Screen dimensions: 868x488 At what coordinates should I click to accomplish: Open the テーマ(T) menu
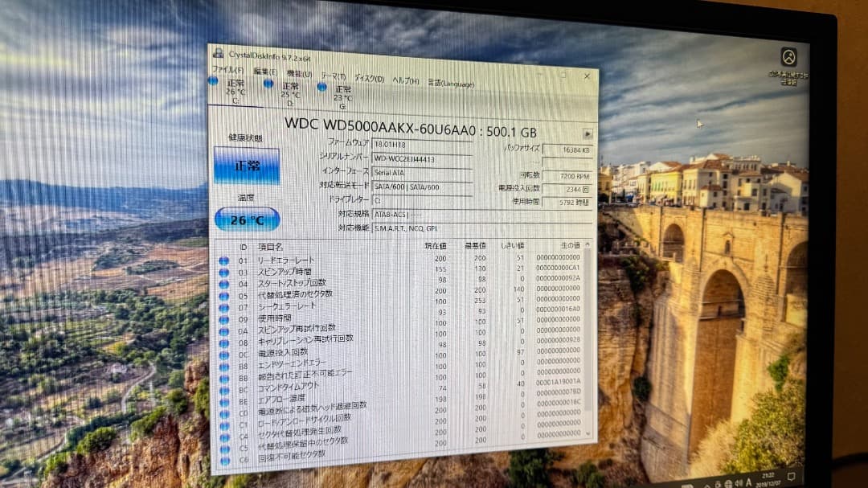[332, 76]
